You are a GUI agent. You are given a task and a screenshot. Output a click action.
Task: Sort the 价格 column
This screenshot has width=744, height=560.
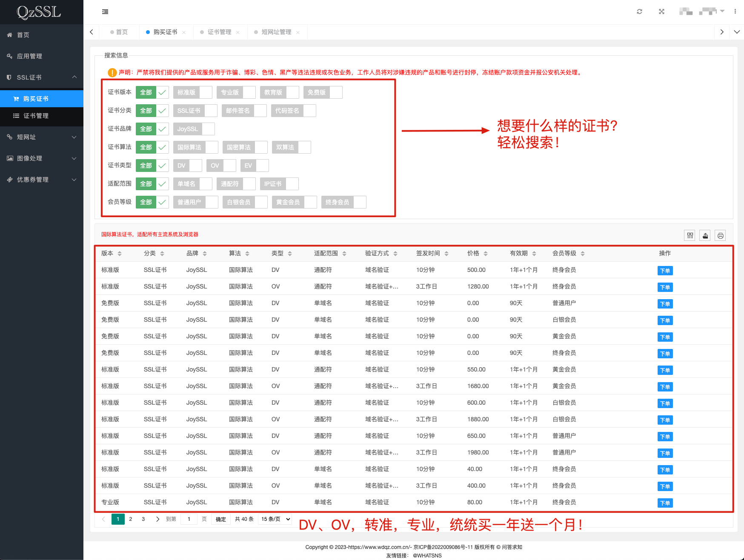[485, 254]
